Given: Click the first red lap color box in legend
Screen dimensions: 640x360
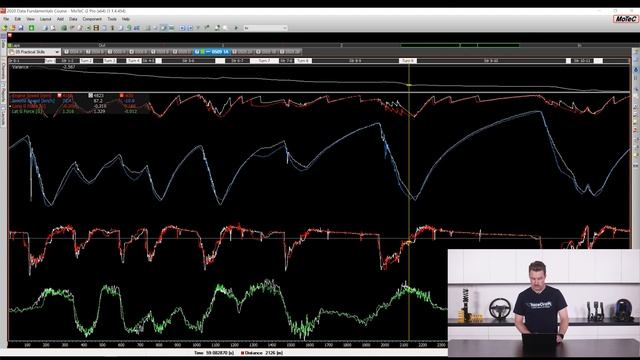Looking at the screenshot, I should click(59, 96).
